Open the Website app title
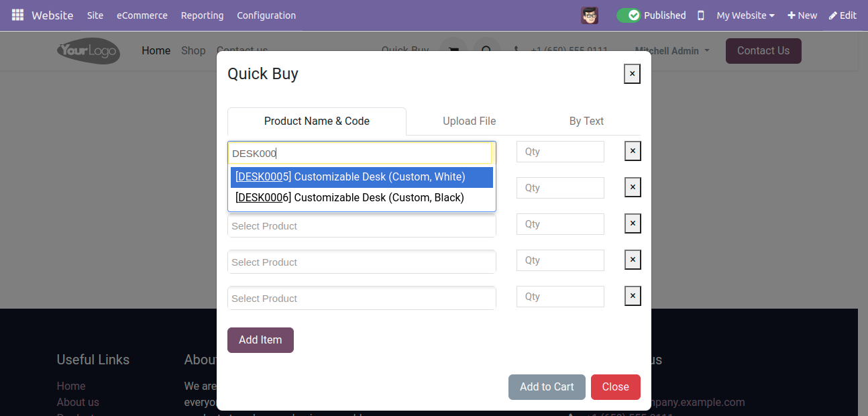Viewport: 868px width, 416px height. (52, 15)
